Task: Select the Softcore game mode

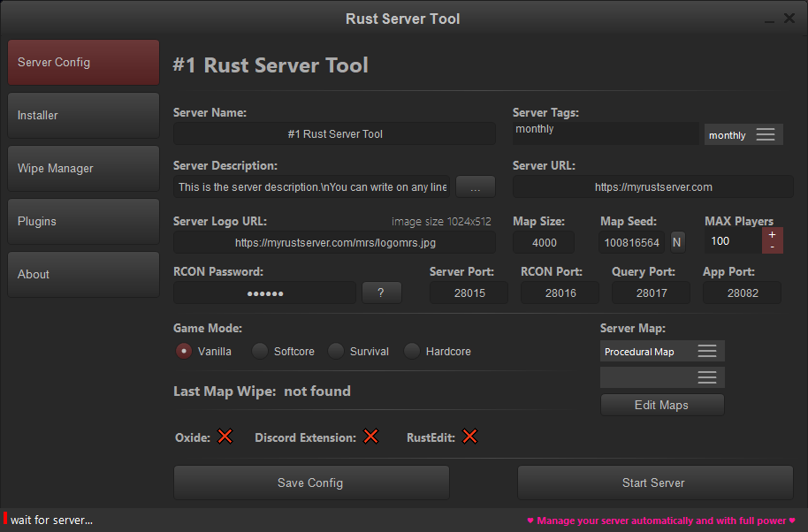Action: (260, 352)
